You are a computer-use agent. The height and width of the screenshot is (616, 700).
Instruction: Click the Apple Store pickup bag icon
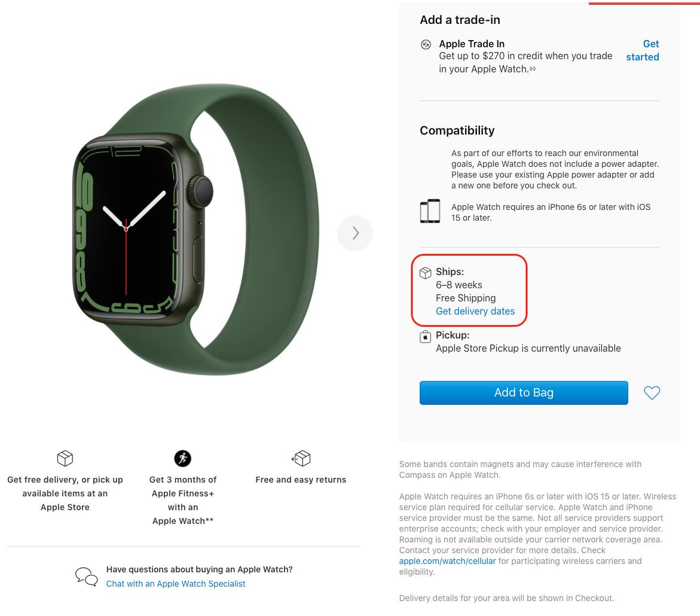coord(426,337)
